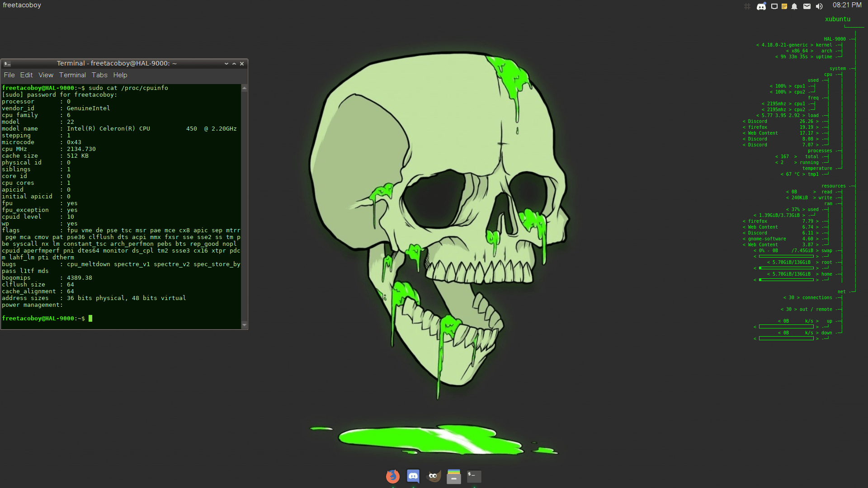Image resolution: width=868 pixels, height=488 pixels.
Task: Open the Discord tray icon
Action: click(x=761, y=6)
